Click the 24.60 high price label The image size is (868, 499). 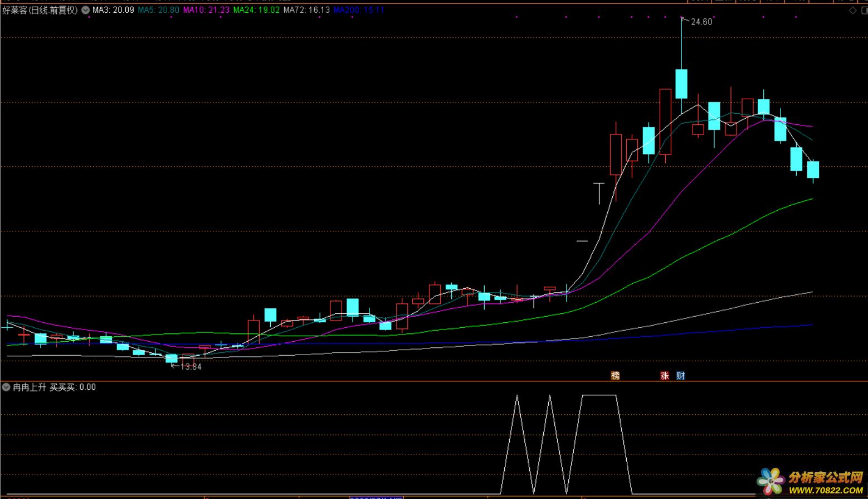coord(701,22)
